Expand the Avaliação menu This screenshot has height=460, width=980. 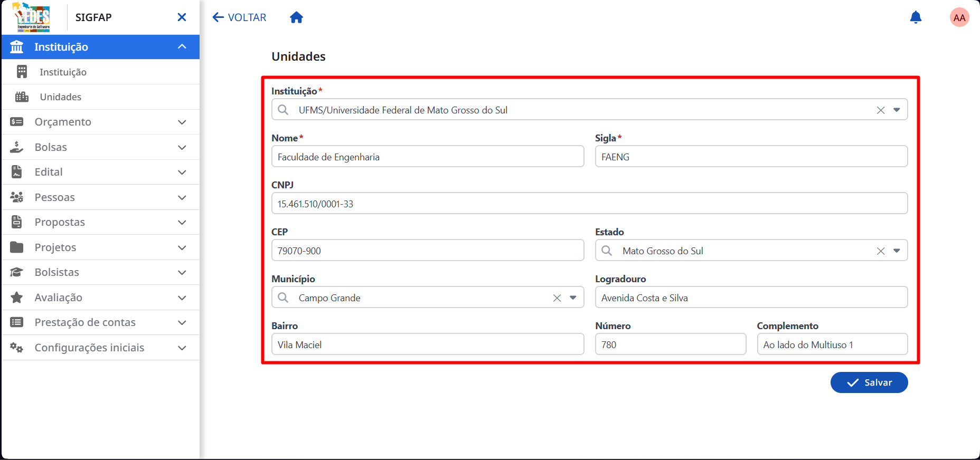(100, 298)
